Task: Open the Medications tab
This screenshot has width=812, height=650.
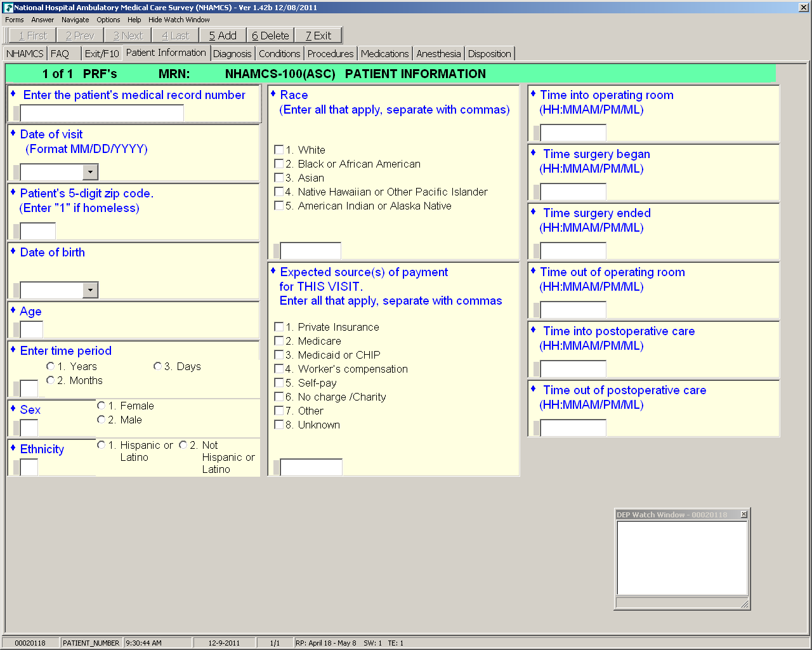Action: (384, 54)
